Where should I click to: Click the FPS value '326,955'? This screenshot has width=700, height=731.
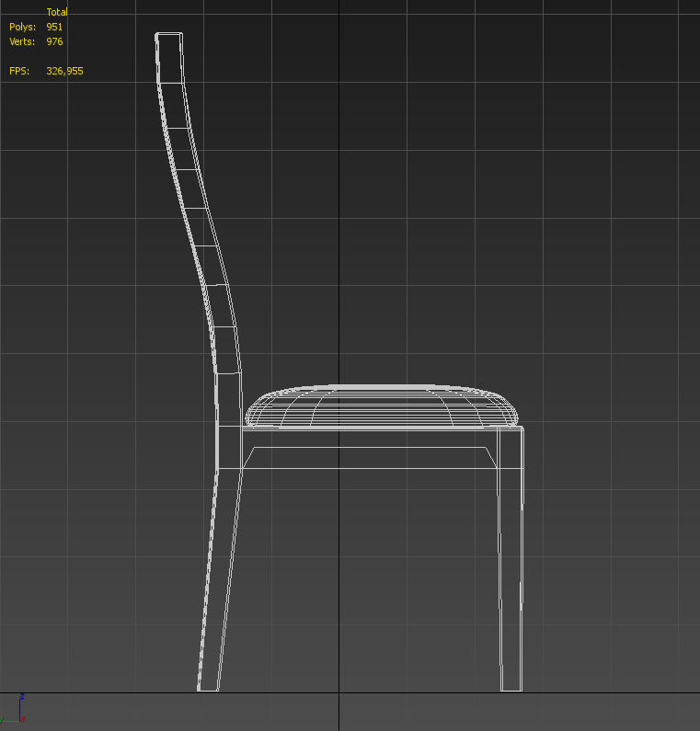64,71
